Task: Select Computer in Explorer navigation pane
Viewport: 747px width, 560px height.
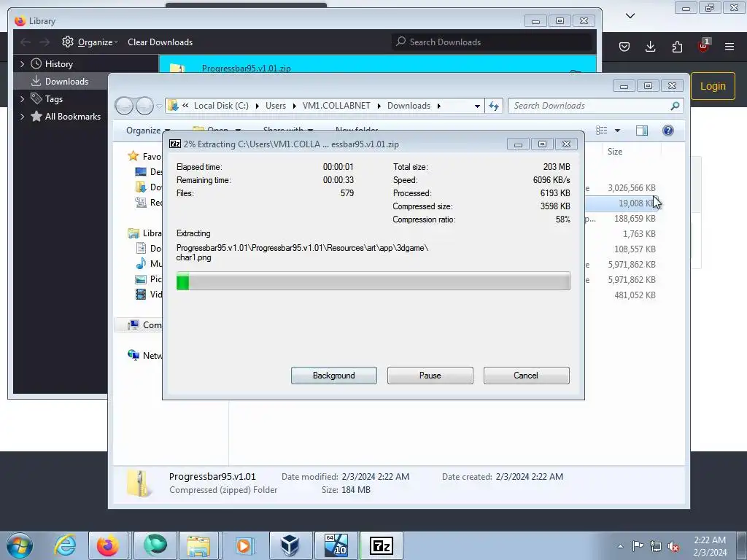Action: (144, 324)
